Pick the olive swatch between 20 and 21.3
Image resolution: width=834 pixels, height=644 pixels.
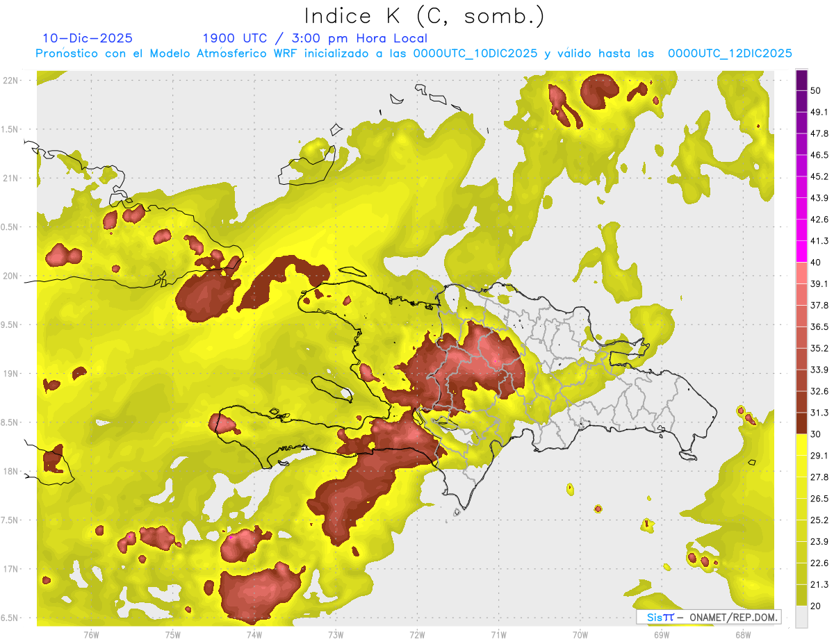click(801, 595)
